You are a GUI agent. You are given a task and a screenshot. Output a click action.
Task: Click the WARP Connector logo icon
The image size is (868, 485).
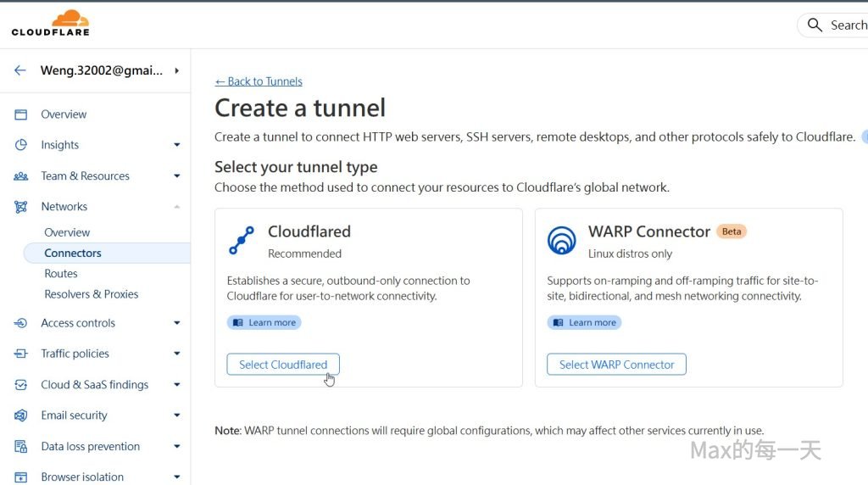(561, 240)
